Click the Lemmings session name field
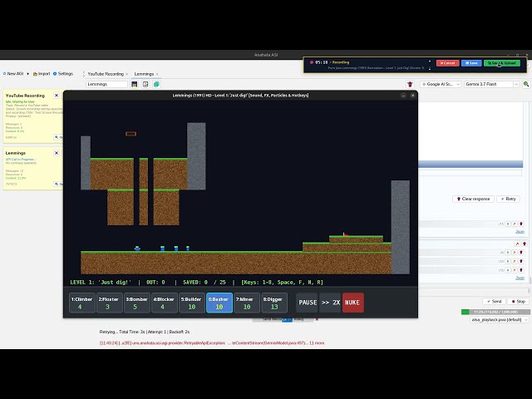The width and height of the screenshot is (532, 399). coord(106,84)
